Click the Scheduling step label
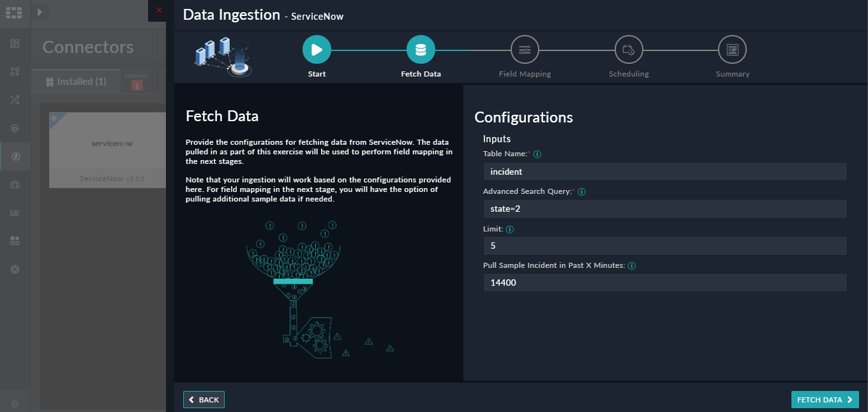 pyautogui.click(x=629, y=74)
